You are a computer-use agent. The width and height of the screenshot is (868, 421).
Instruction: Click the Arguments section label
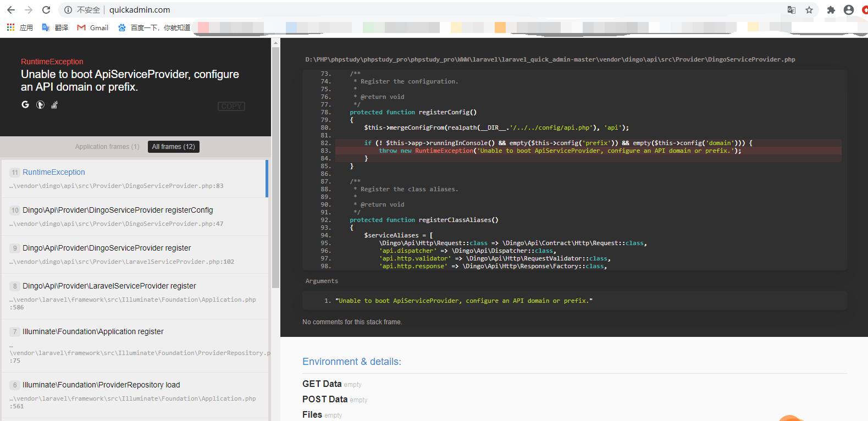point(322,281)
